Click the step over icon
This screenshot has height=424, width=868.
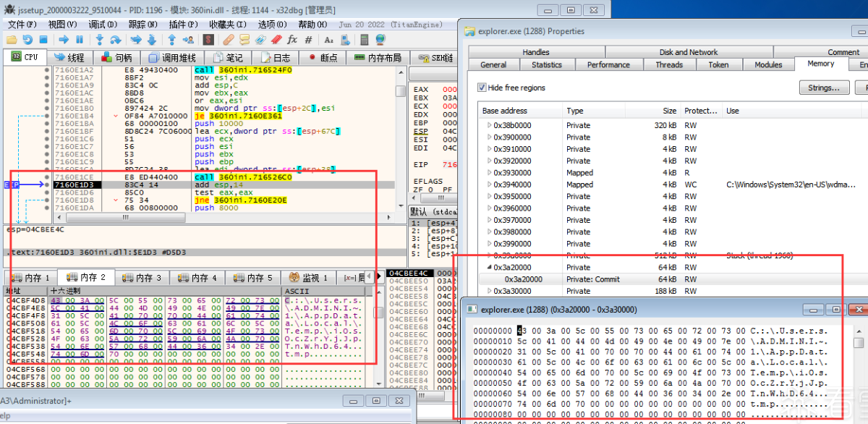tap(116, 40)
